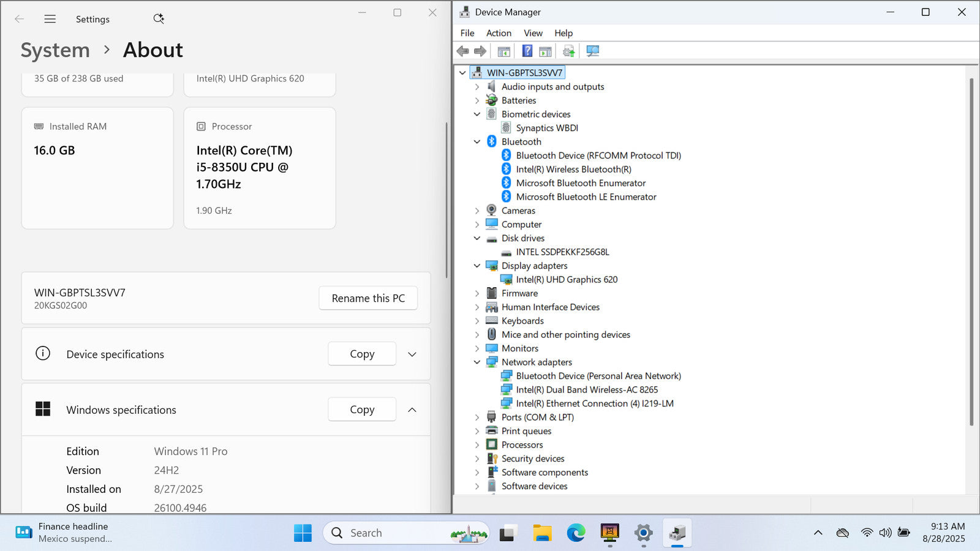The width and height of the screenshot is (980, 551).
Task: Expand the Cameras category
Action: tap(477, 211)
